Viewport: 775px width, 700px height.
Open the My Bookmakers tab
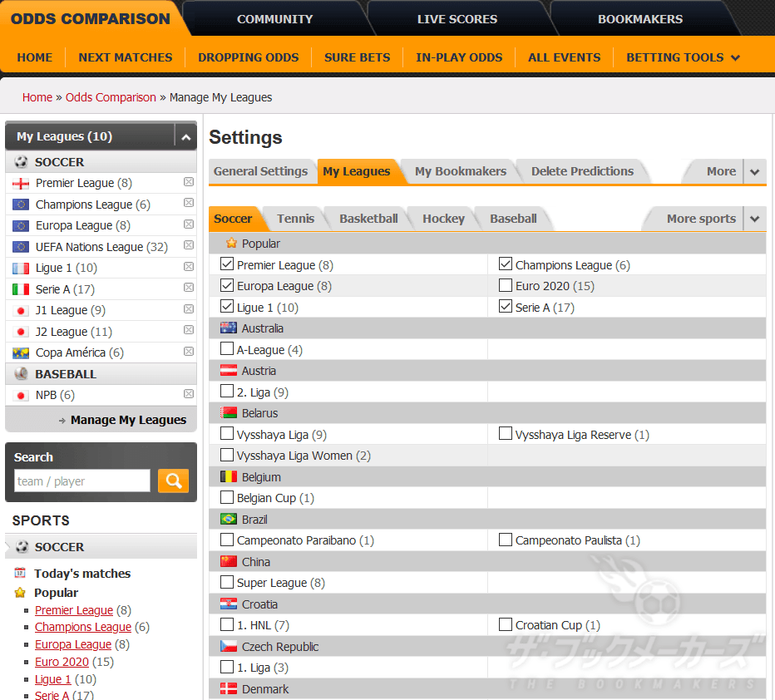point(460,171)
